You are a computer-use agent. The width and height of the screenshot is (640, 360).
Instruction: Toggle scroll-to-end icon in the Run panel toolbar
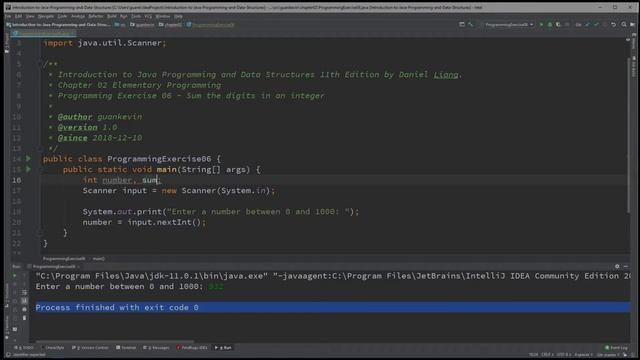(x=24, y=301)
